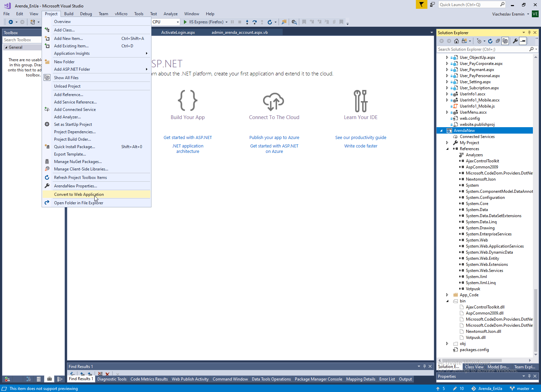The height and width of the screenshot is (392, 541).
Task: Click Get started with ASP.NET on Azure link
Action: point(274,149)
